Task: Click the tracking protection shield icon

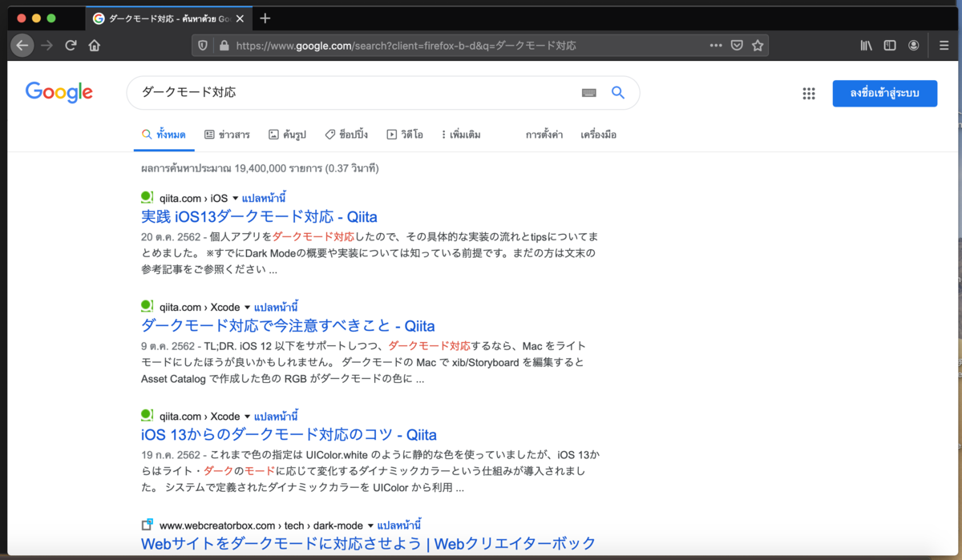Action: pos(204,46)
